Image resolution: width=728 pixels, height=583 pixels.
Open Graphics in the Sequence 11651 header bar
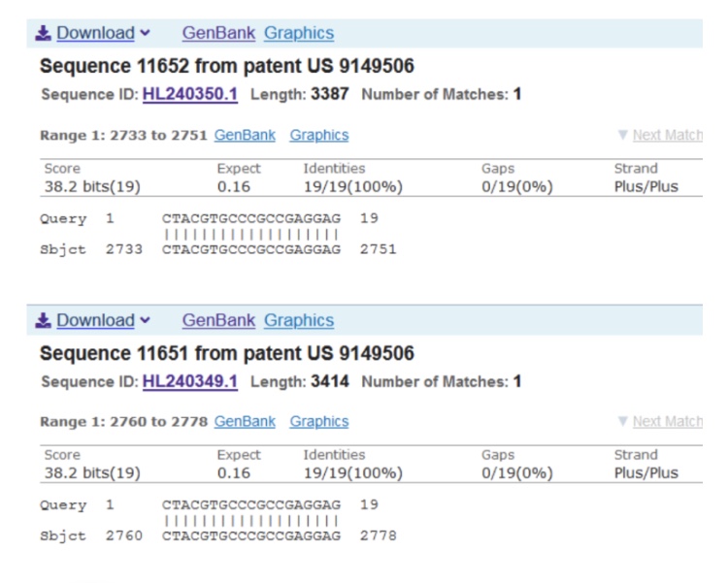299,320
